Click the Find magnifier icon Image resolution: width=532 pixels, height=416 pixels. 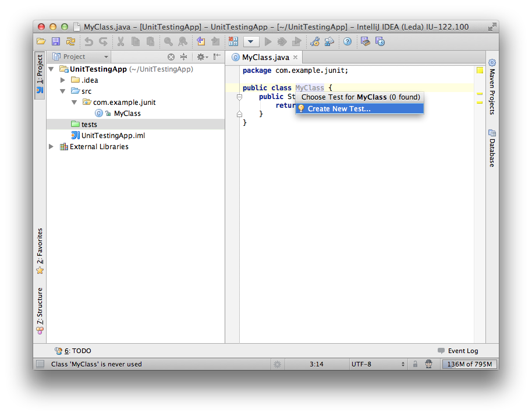coord(168,41)
